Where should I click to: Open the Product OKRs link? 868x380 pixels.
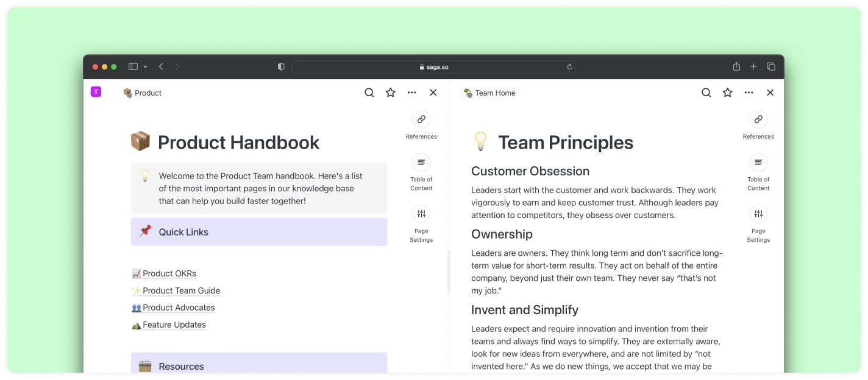[169, 273]
